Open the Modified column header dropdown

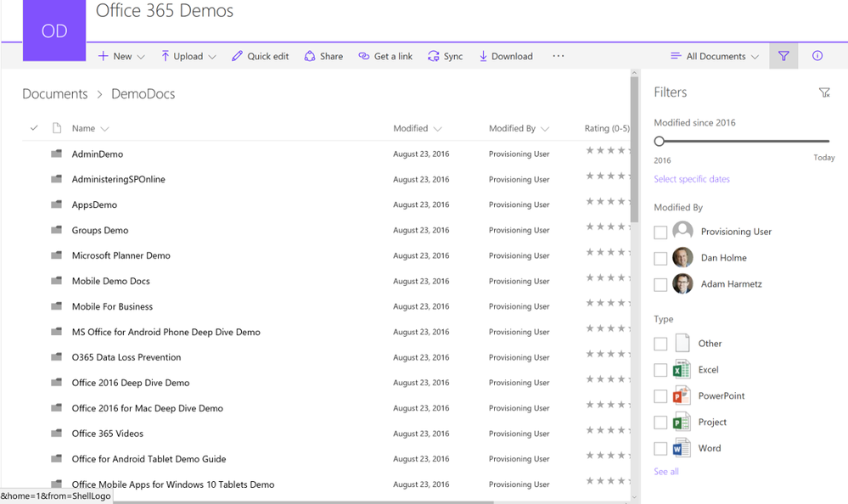click(418, 128)
